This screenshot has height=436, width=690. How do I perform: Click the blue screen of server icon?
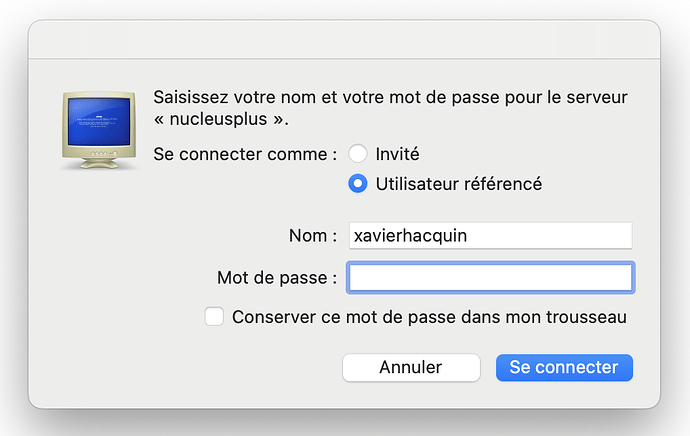coord(99,121)
